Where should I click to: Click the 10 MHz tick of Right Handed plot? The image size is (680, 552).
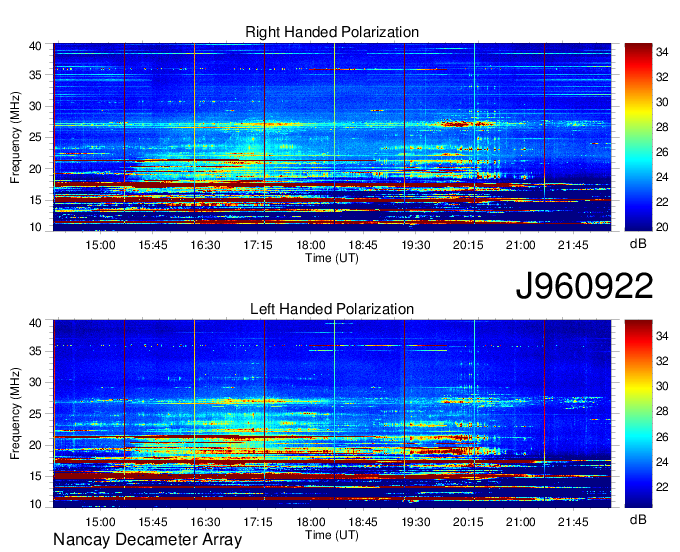tap(35, 227)
